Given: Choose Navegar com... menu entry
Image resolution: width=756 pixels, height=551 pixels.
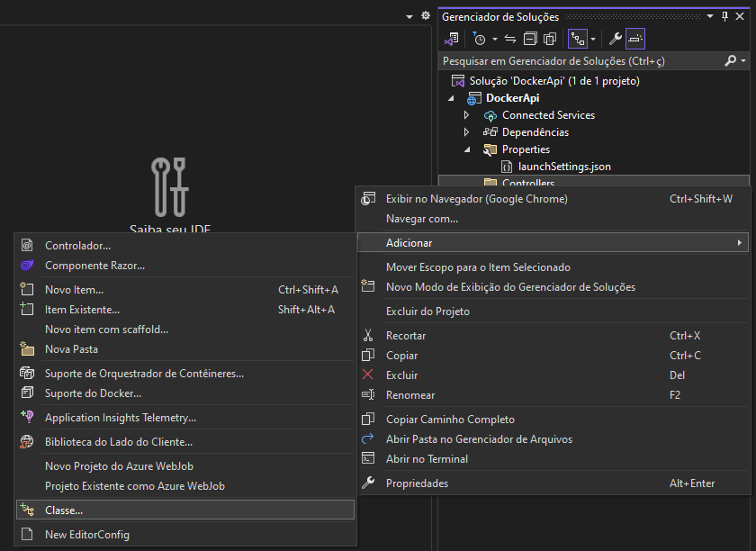Looking at the screenshot, I should click(x=553, y=219).
